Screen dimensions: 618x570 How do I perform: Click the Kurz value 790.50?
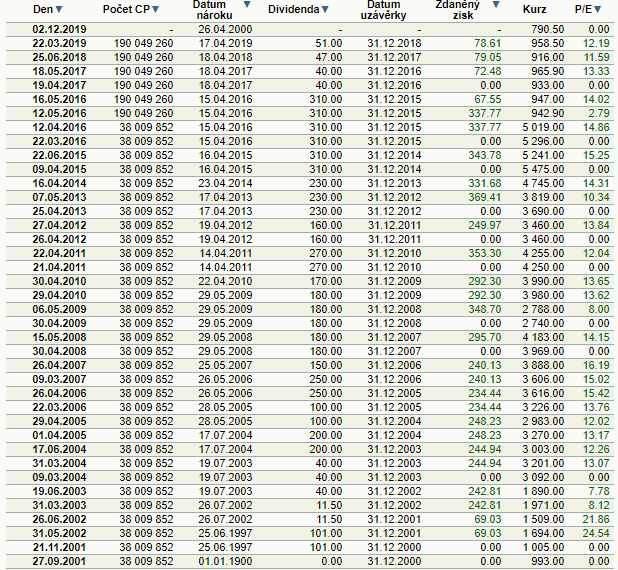548,30
